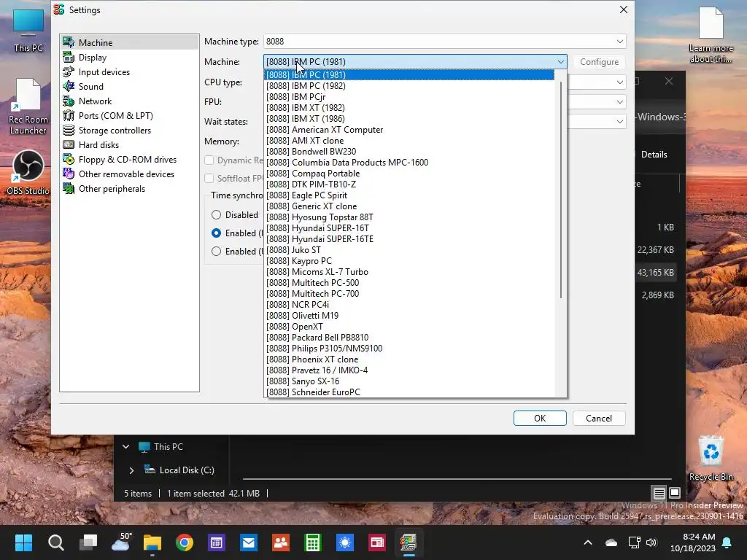
Task: Select the Machine category icon
Action: [69, 42]
